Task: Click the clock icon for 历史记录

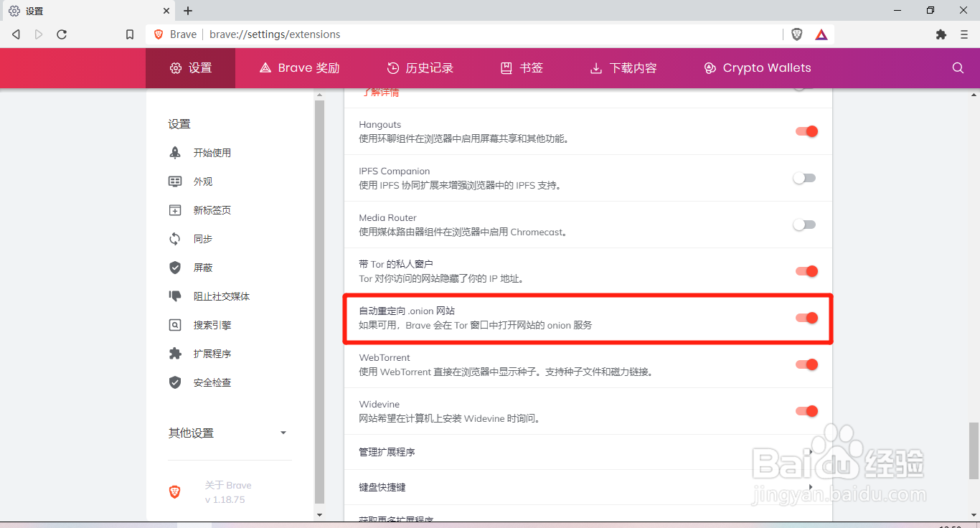Action: tap(393, 68)
